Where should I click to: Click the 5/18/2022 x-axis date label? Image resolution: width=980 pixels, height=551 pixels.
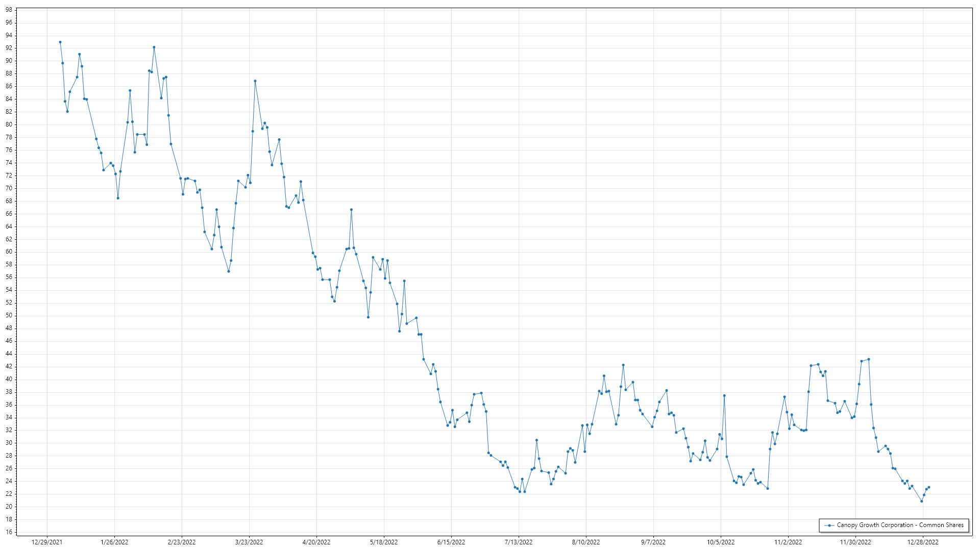[x=384, y=542]
